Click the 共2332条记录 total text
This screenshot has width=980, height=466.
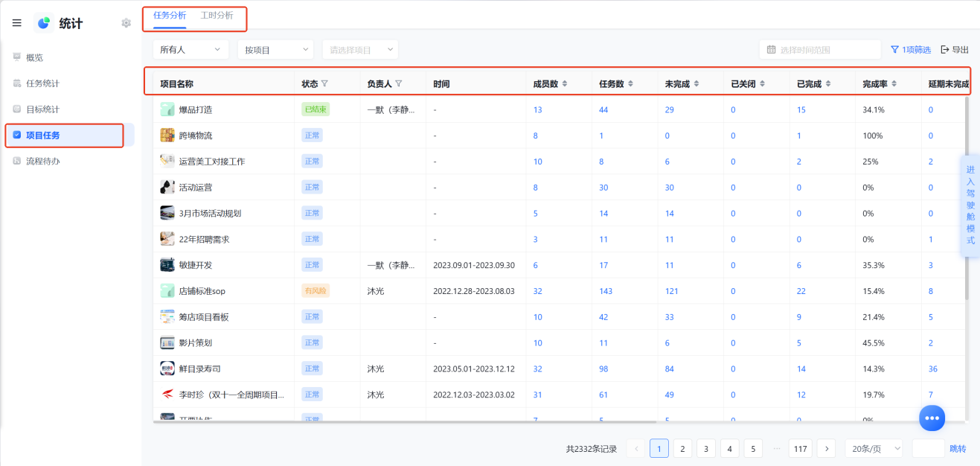point(592,449)
